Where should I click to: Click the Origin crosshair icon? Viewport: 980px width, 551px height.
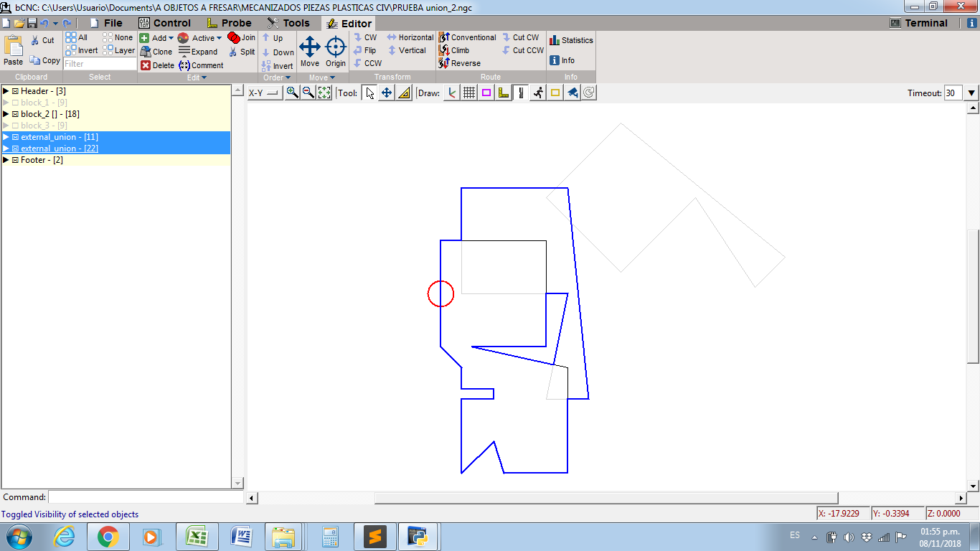point(335,52)
